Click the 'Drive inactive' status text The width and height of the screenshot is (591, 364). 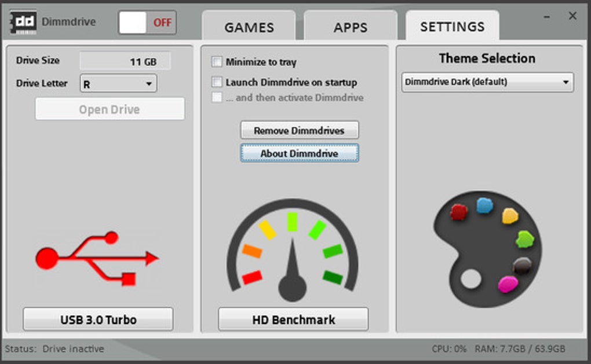pos(73,348)
